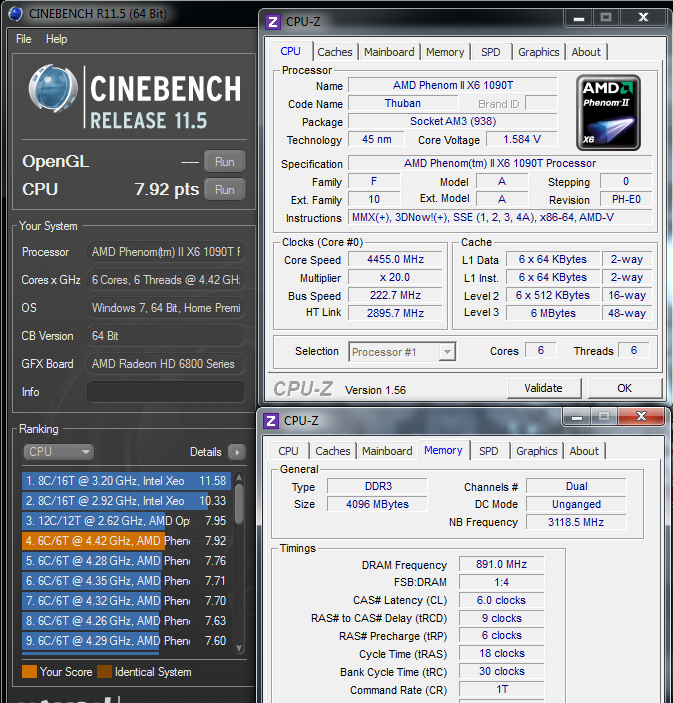Image resolution: width=673 pixels, height=703 pixels.
Task: Open the Details arrow button in Ranking
Action: 237,452
